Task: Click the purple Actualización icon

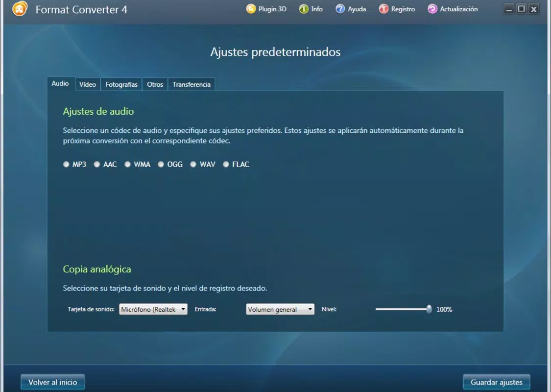Action: pos(432,9)
